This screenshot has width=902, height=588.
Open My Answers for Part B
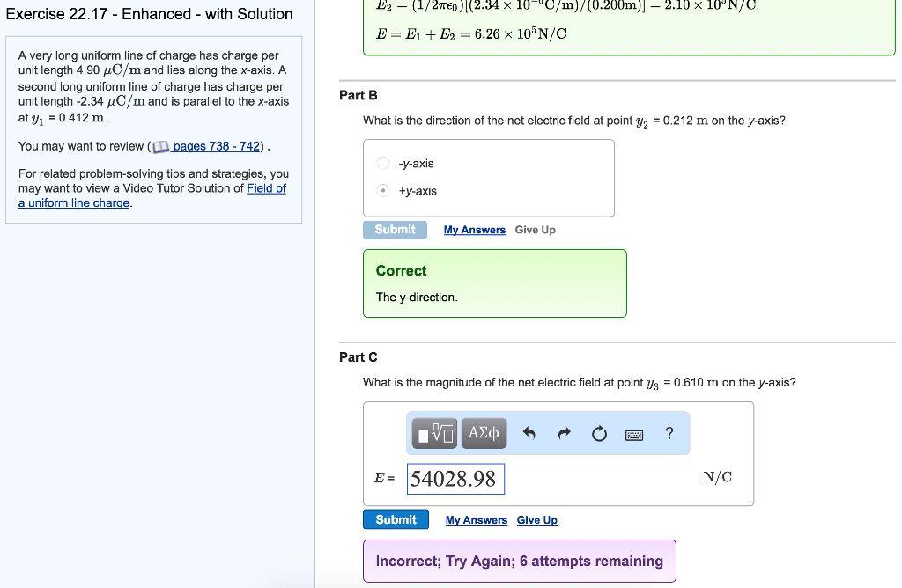coord(475,230)
